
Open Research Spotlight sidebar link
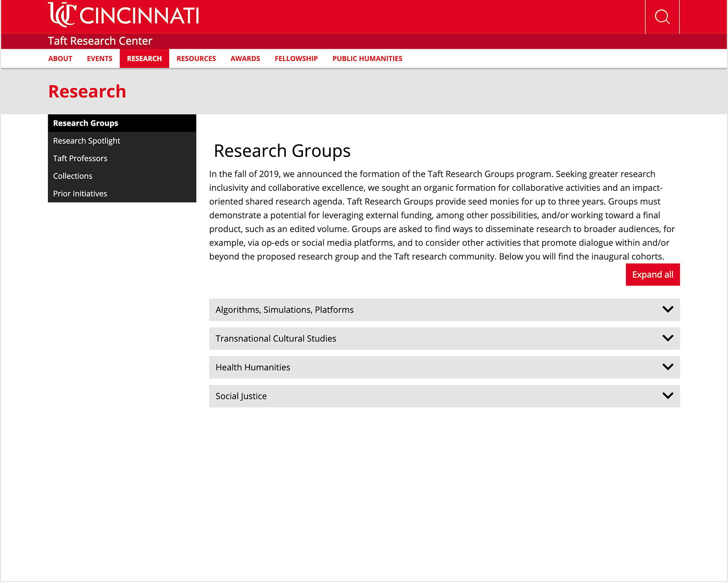122,141
